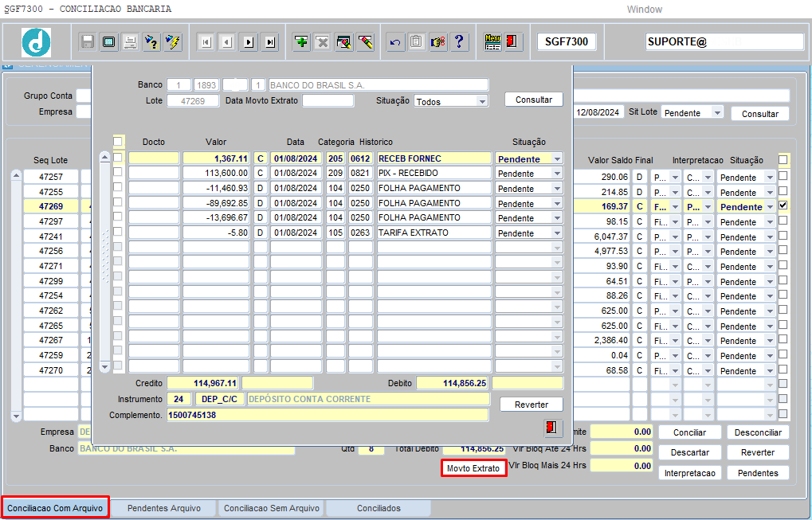Open the Pendente dropdown on lote 47257 row
The image size is (812, 520).
pos(770,178)
